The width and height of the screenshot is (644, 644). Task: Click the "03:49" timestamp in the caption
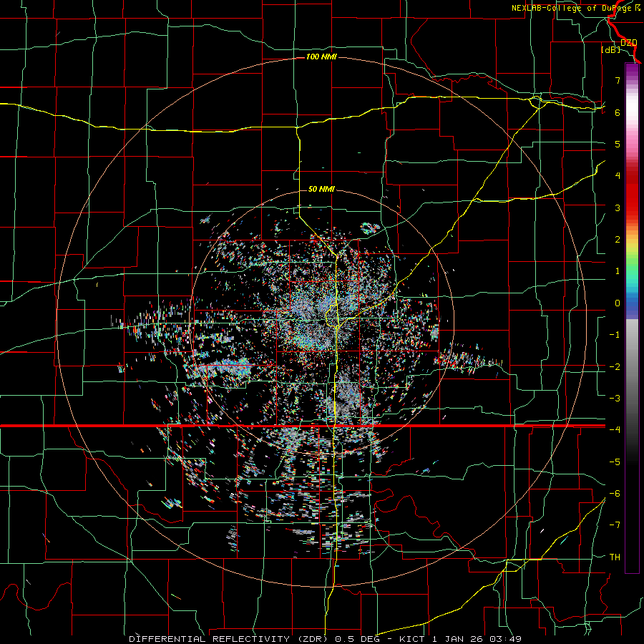(506, 639)
